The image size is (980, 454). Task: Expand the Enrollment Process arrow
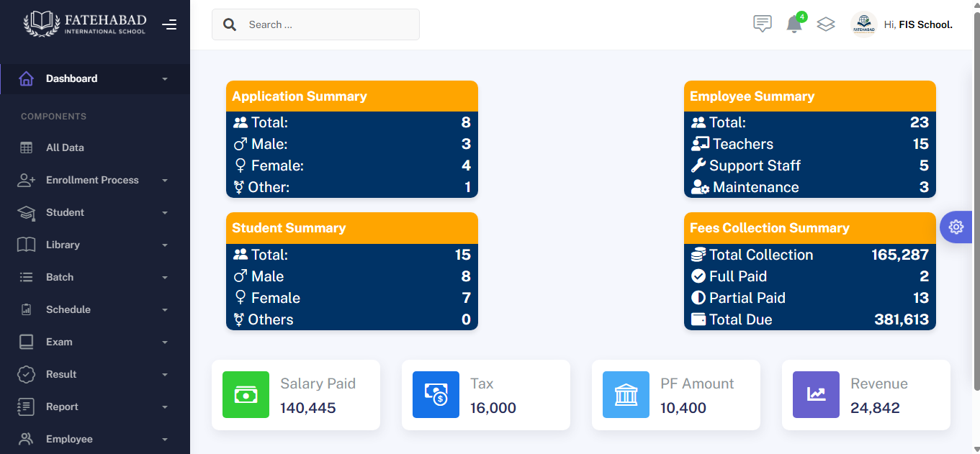tap(165, 180)
